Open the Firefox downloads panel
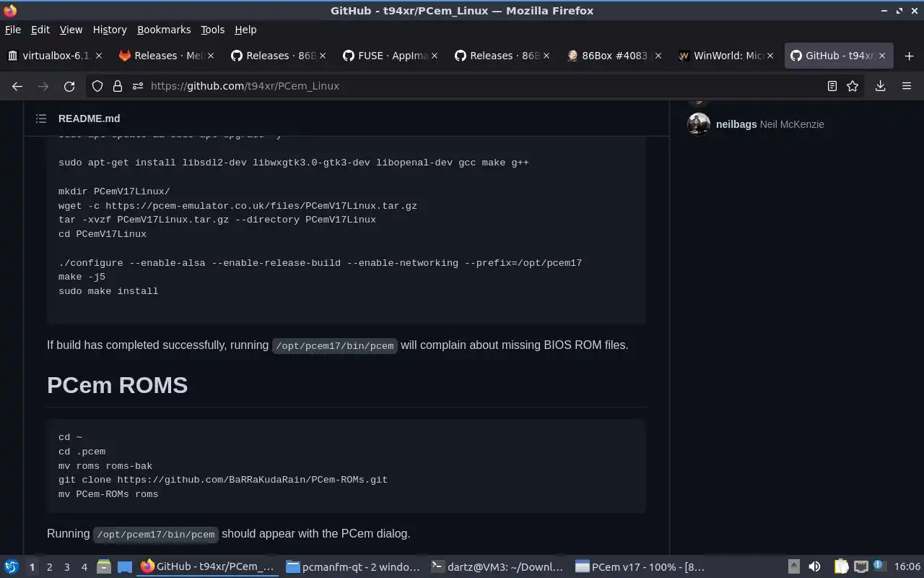The image size is (924, 578). (x=881, y=86)
